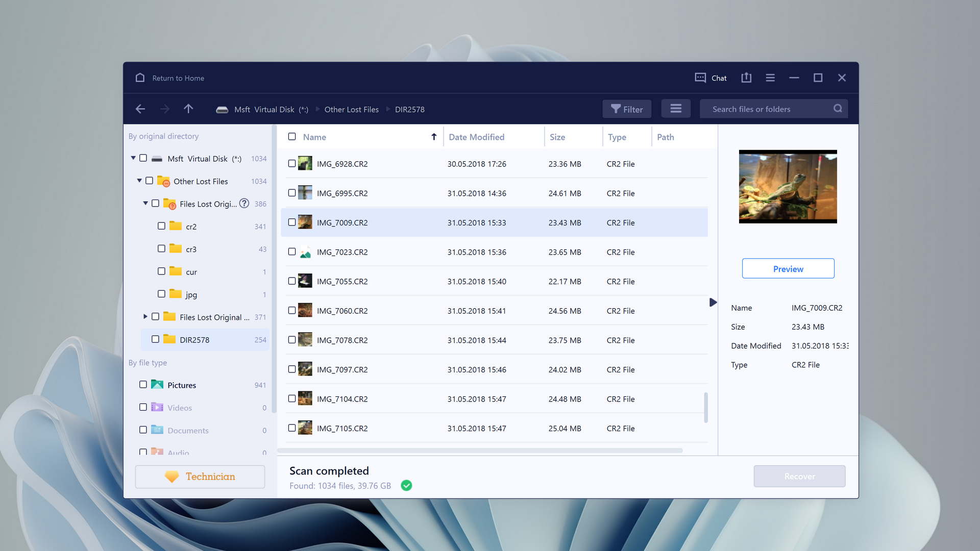Screen dimensions: 980x551
Task: Click the file list vertical scrollbar thumb
Action: (x=706, y=407)
